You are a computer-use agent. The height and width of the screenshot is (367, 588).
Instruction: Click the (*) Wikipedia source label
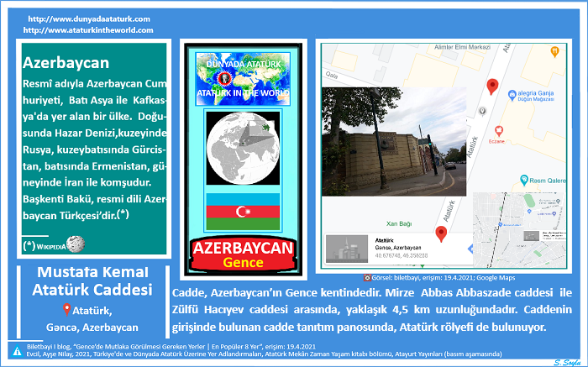(x=45, y=246)
